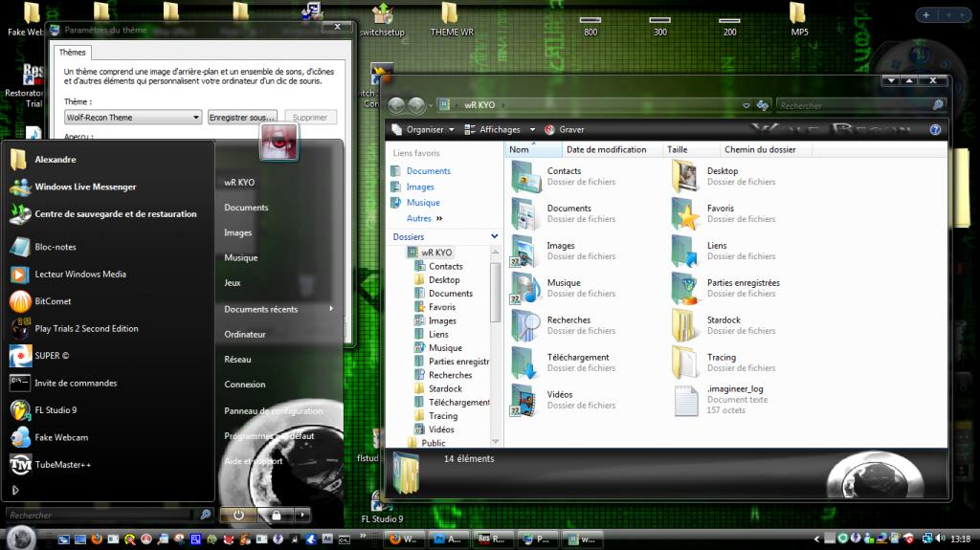Click the Start menu power button
The image size is (980, 550).
[x=238, y=515]
